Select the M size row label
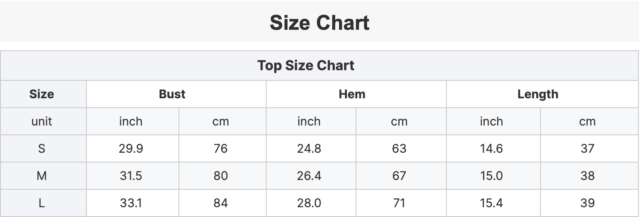 click(x=42, y=176)
